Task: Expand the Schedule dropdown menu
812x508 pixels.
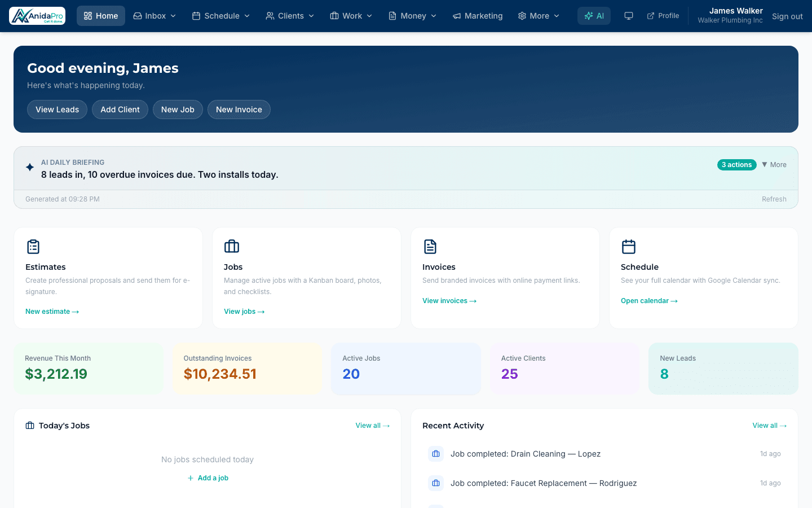Action: pos(221,16)
